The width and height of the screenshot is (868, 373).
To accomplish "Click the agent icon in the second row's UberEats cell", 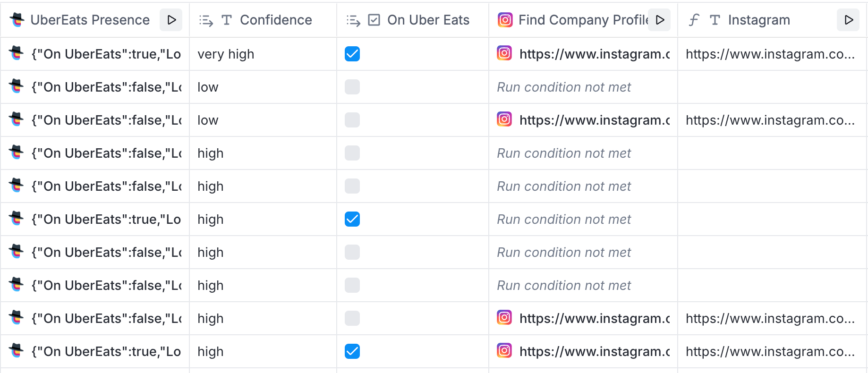I will pos(17,87).
